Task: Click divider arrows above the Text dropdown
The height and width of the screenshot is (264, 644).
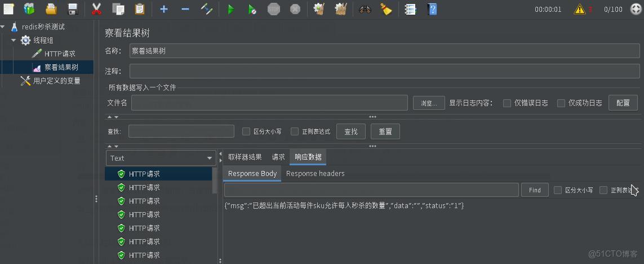Action: pos(113,146)
